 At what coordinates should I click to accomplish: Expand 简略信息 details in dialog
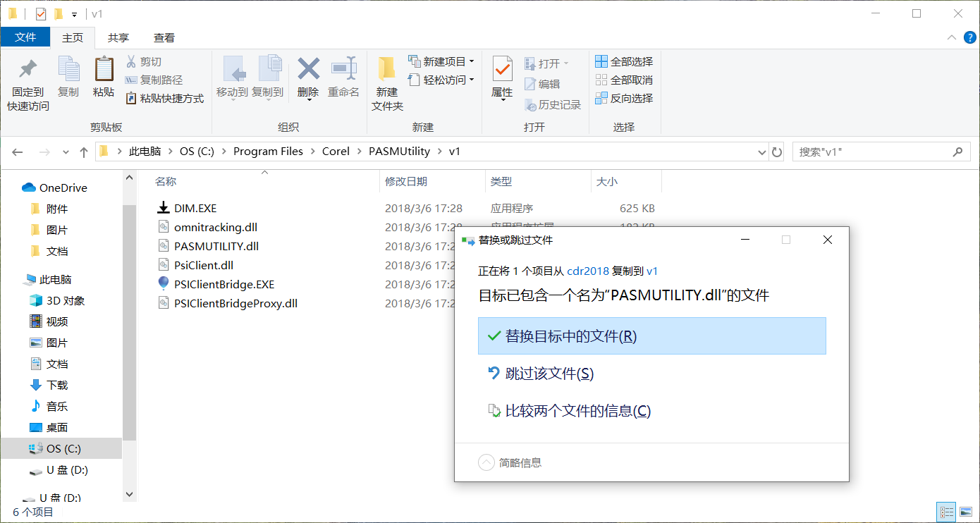[486, 462]
